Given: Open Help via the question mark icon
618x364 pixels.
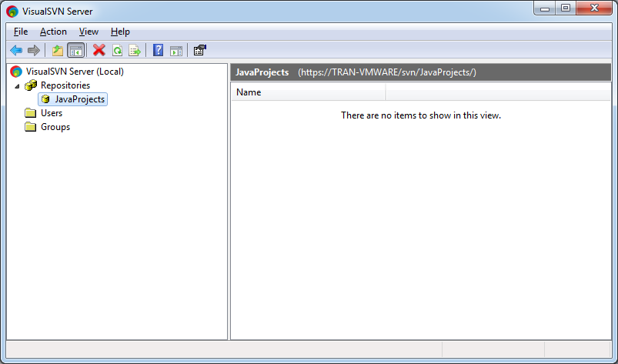Looking at the screenshot, I should click(x=158, y=50).
